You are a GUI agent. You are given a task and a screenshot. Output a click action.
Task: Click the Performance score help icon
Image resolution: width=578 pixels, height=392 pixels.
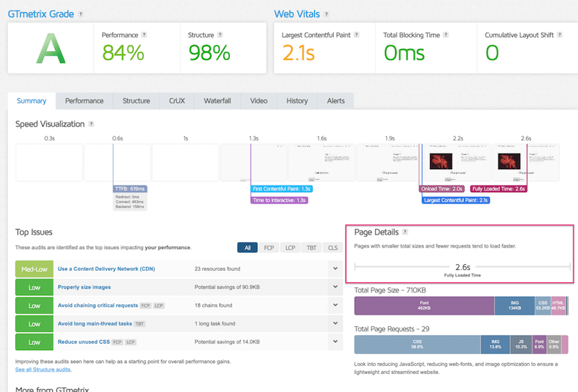pyautogui.click(x=144, y=35)
